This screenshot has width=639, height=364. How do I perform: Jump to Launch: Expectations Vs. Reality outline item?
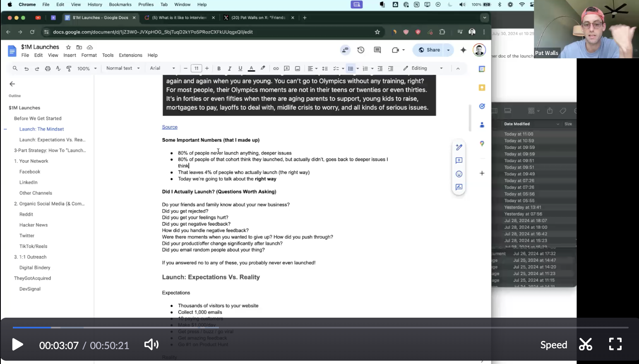tap(52, 140)
